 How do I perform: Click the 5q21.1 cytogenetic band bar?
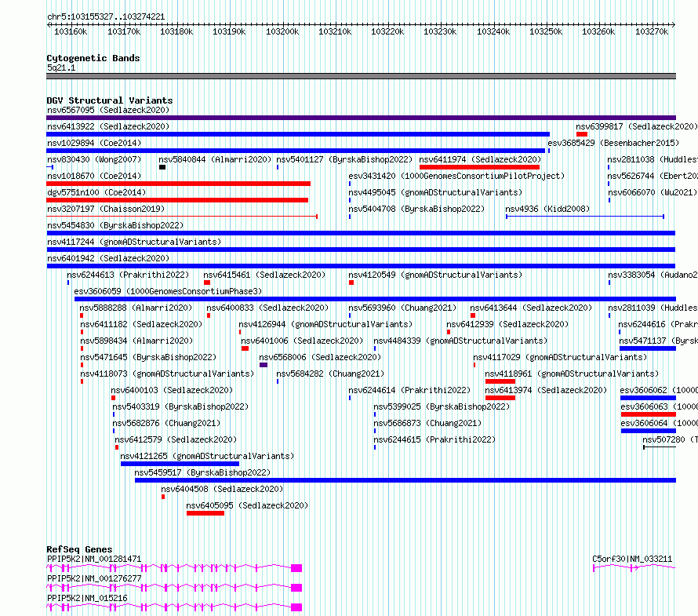point(361,76)
